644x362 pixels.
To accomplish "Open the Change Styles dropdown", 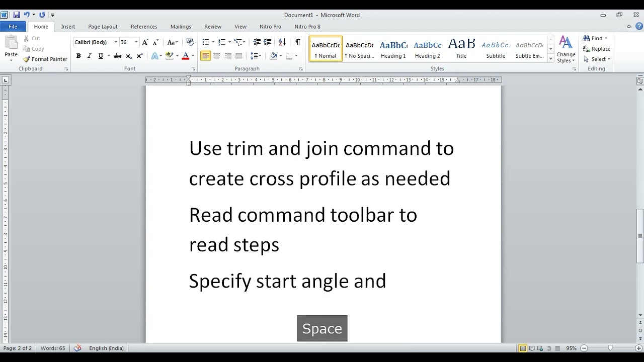I will tap(566, 49).
